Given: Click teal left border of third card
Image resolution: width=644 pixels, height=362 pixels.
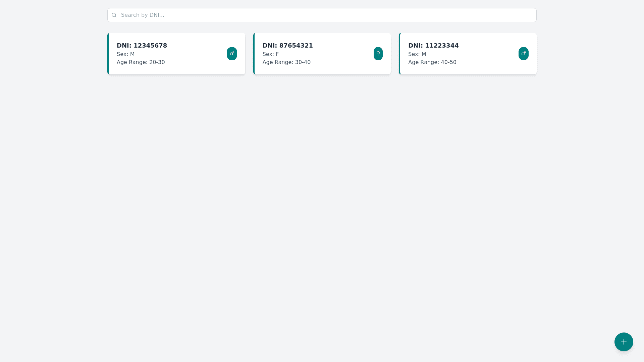Looking at the screenshot, I should point(399,54).
